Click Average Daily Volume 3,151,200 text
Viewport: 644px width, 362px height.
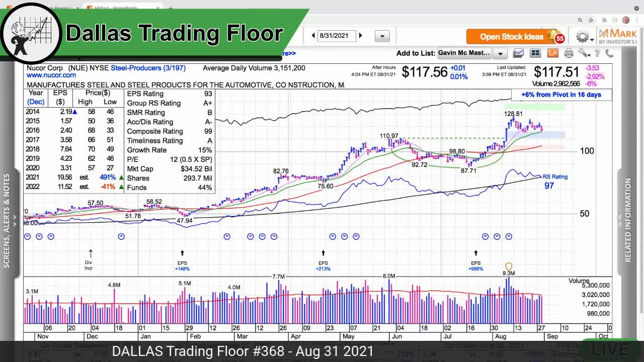[254, 68]
